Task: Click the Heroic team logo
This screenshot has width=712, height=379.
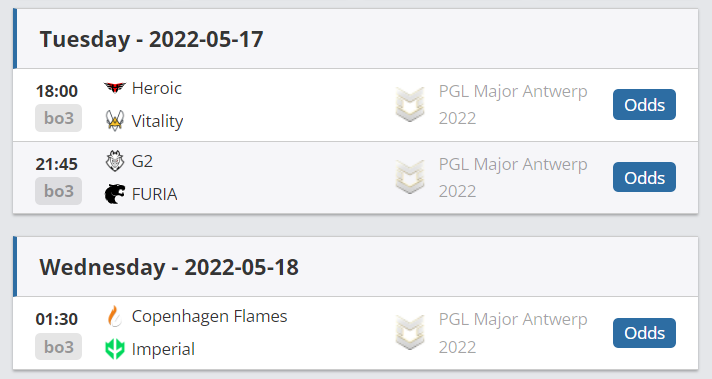Action: pyautogui.click(x=114, y=88)
